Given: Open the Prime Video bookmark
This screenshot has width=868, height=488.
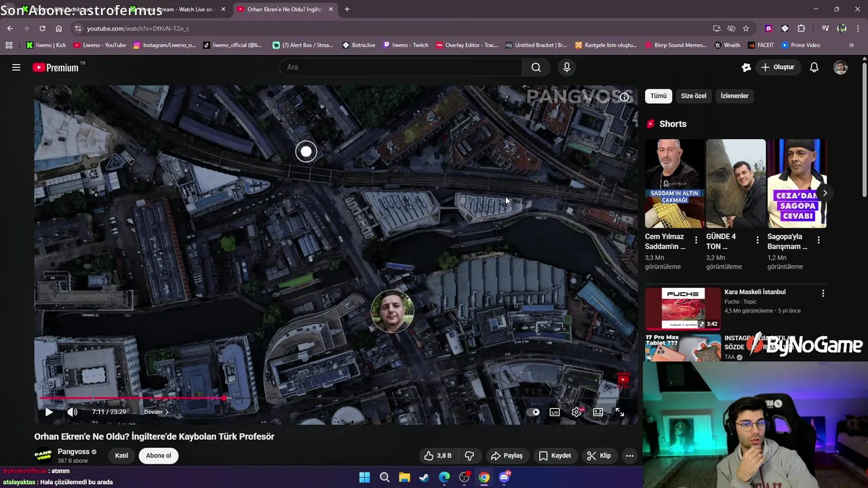Looking at the screenshot, I should point(801,45).
